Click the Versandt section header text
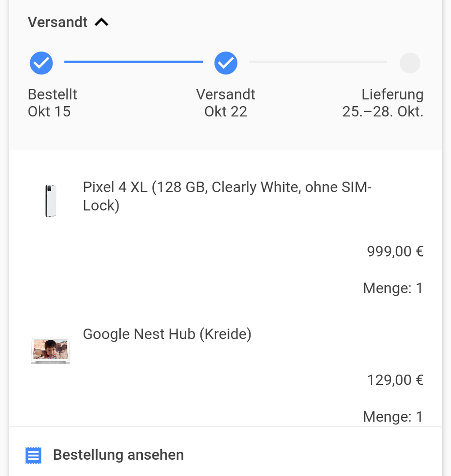Image resolution: width=451 pixels, height=476 pixels. point(58,22)
